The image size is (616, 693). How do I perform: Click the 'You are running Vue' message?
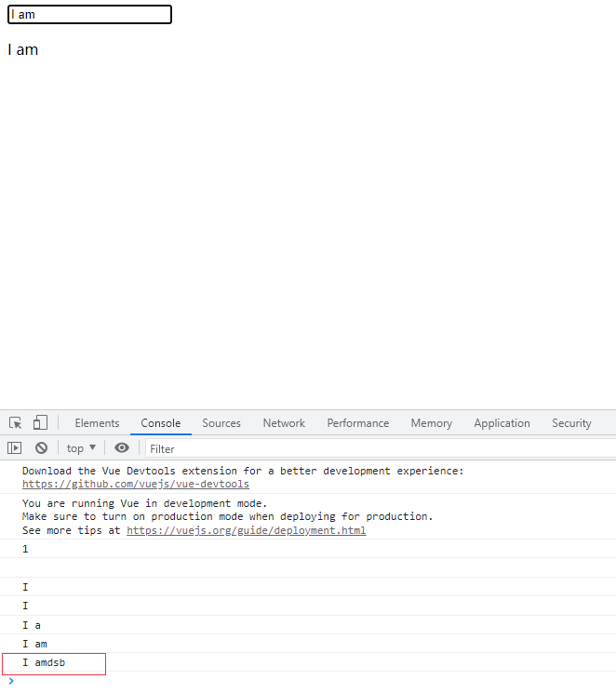point(308,516)
